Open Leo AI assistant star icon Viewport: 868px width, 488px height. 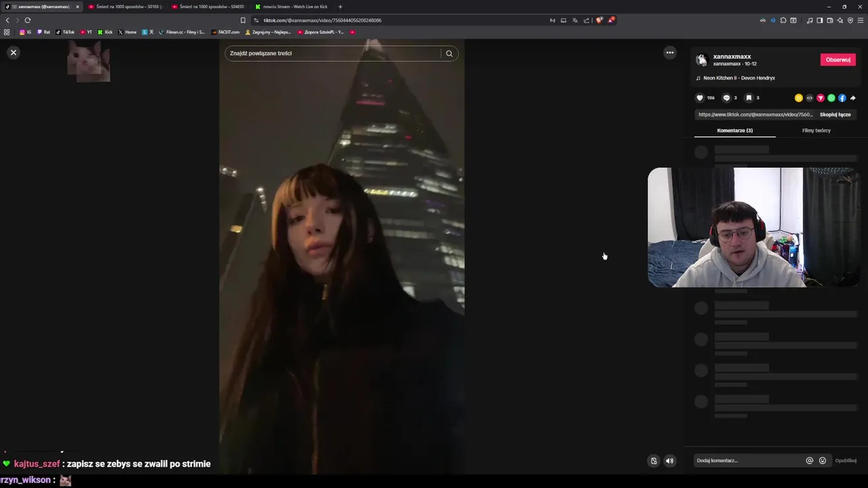840,20
